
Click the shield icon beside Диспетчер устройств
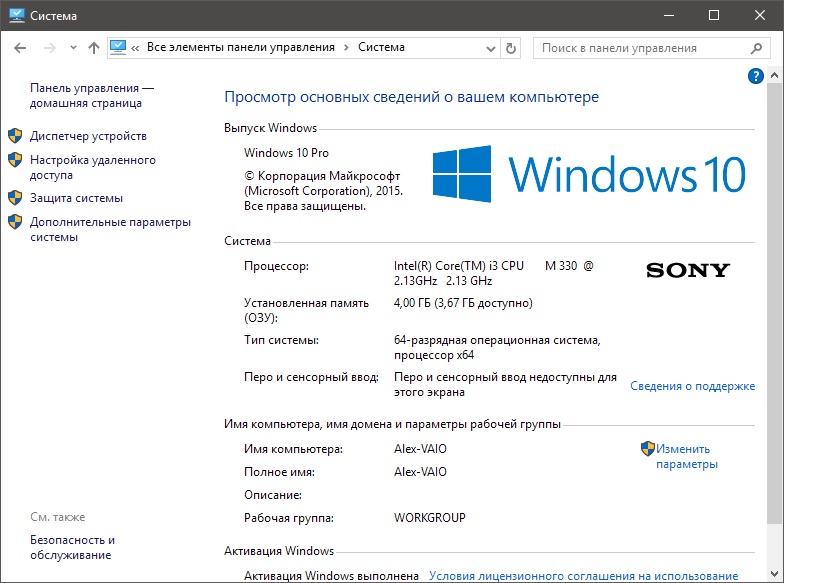point(15,136)
